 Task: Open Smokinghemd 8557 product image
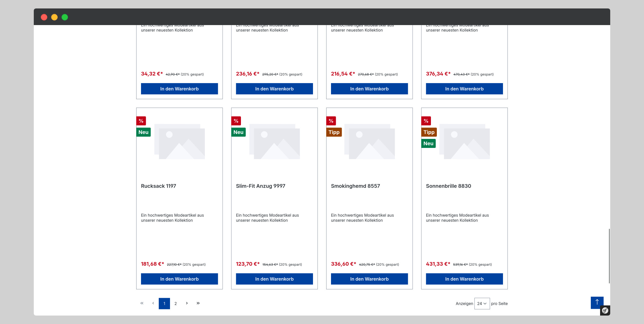[370, 141]
